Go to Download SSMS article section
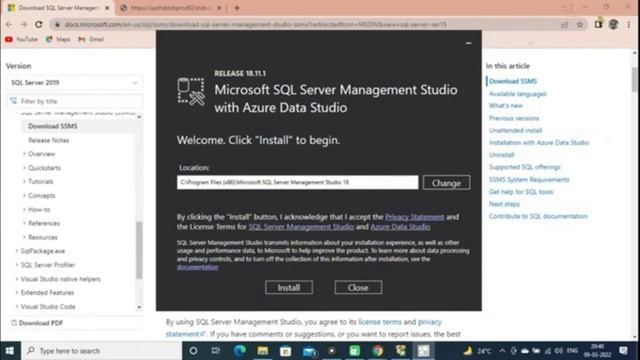Viewport: 640px width, 360px height. [513, 81]
